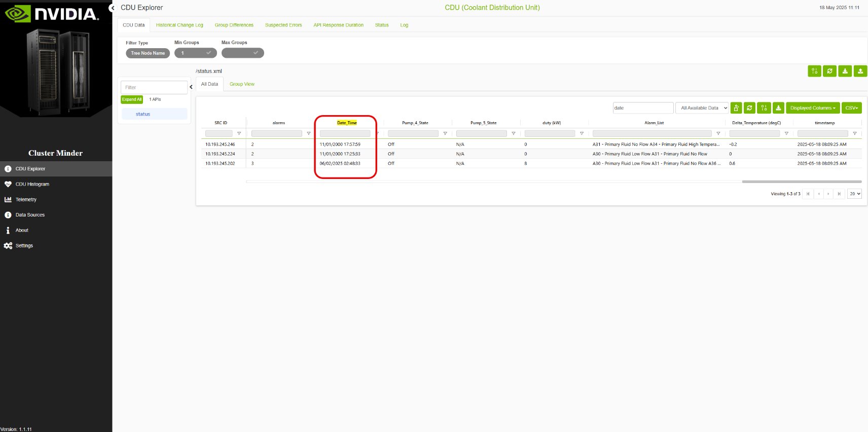
Task: Click the Telemetry chart icon in sidebar
Action: coord(8,199)
